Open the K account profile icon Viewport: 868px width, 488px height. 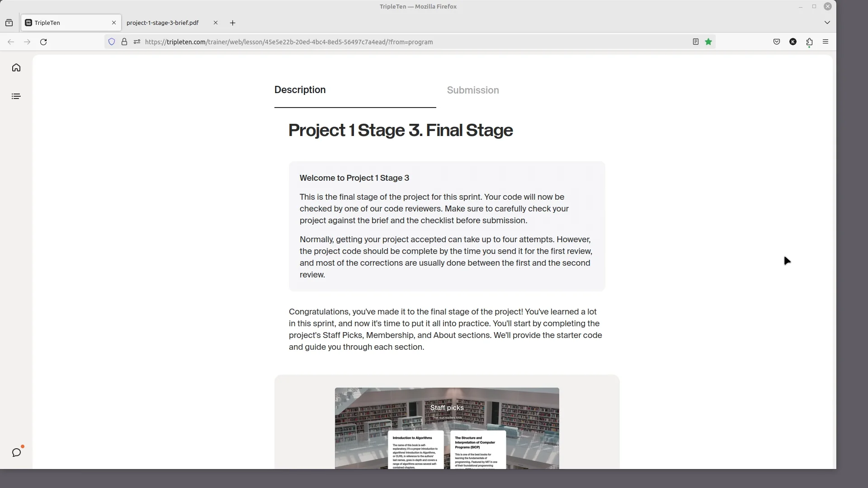coord(793,42)
